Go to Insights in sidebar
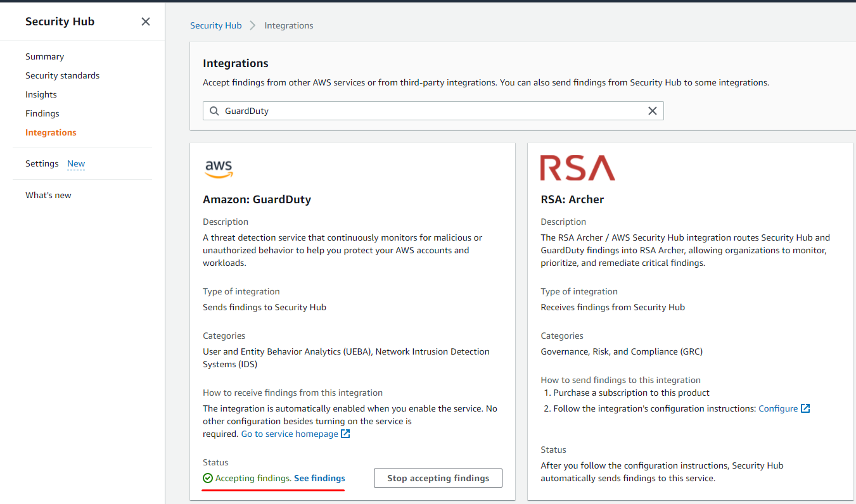The image size is (856, 504). pos(41,94)
